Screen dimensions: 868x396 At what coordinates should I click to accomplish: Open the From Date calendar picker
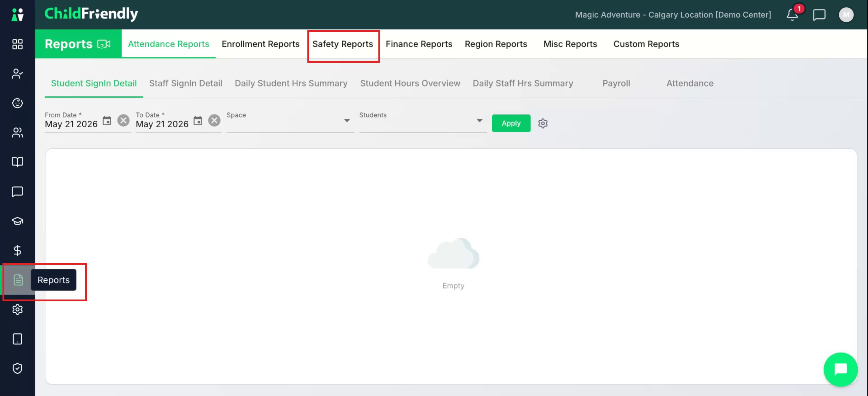click(107, 121)
